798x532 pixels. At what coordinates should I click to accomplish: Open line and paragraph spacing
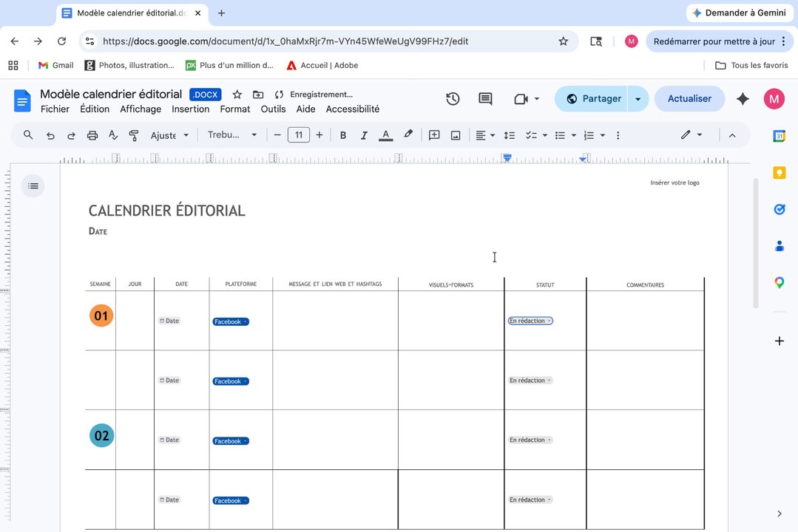(509, 135)
